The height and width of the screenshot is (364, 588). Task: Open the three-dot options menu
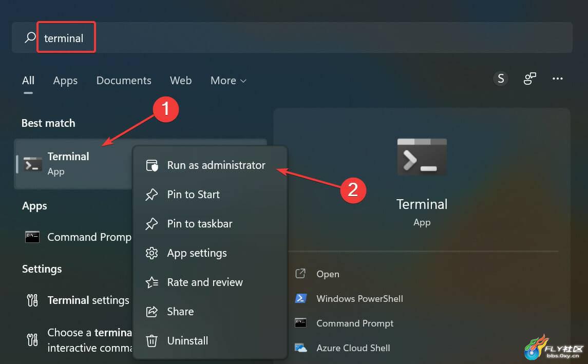(x=558, y=79)
